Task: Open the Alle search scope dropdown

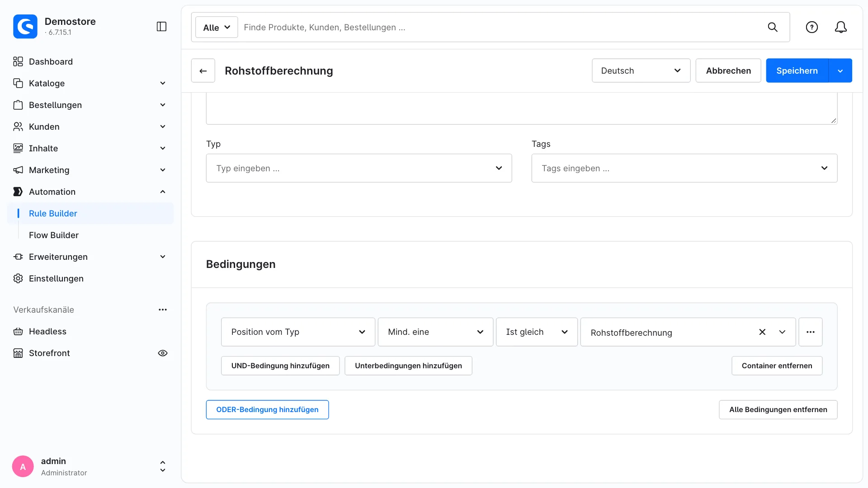Action: (217, 27)
